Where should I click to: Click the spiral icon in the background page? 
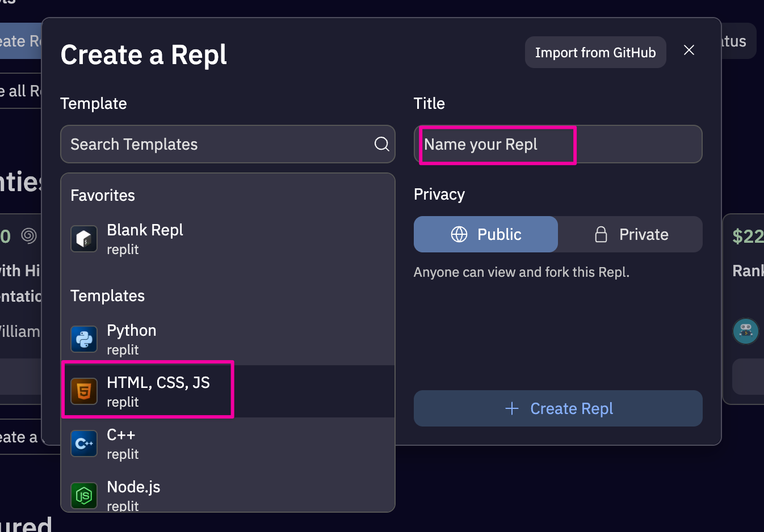point(28,235)
